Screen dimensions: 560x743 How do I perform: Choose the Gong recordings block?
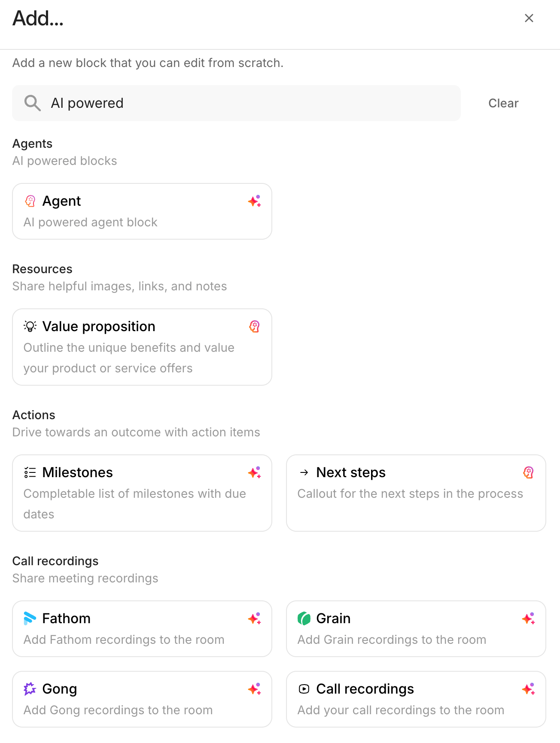(142, 699)
